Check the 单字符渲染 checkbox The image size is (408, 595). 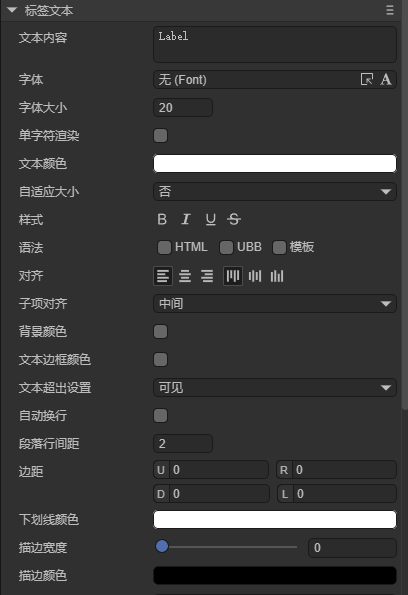(161, 135)
